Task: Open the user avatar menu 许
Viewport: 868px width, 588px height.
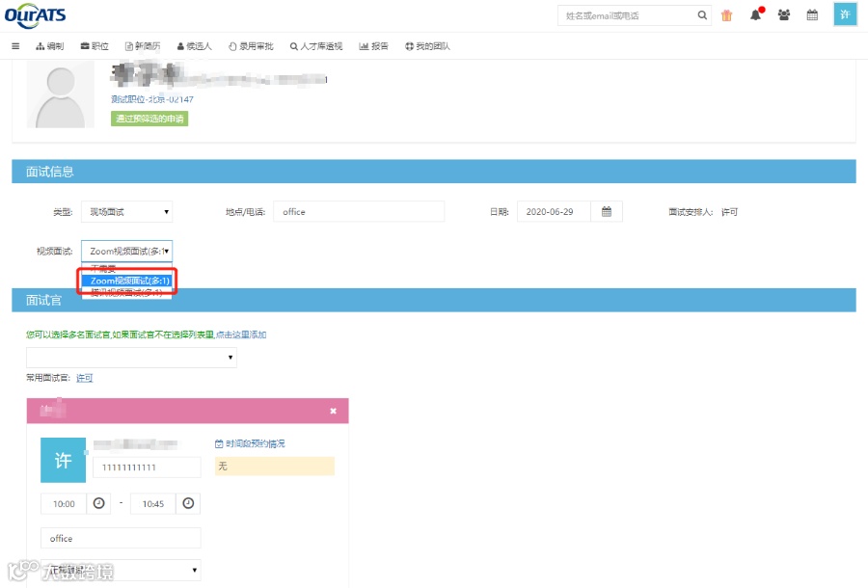Action: coord(845,14)
